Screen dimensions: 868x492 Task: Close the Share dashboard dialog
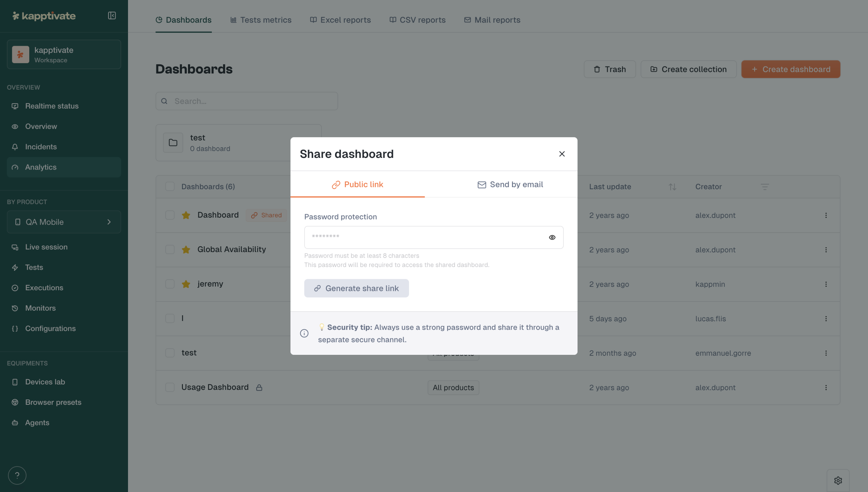coord(562,154)
